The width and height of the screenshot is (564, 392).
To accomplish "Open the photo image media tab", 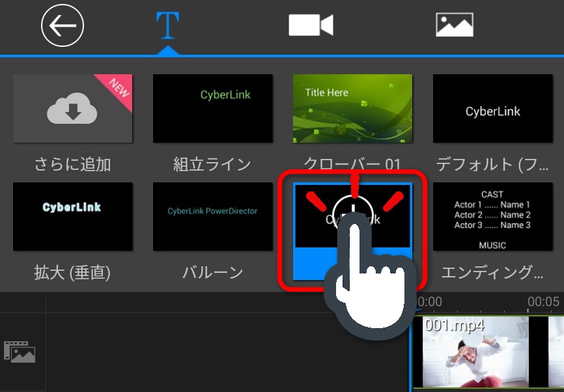I will (454, 25).
